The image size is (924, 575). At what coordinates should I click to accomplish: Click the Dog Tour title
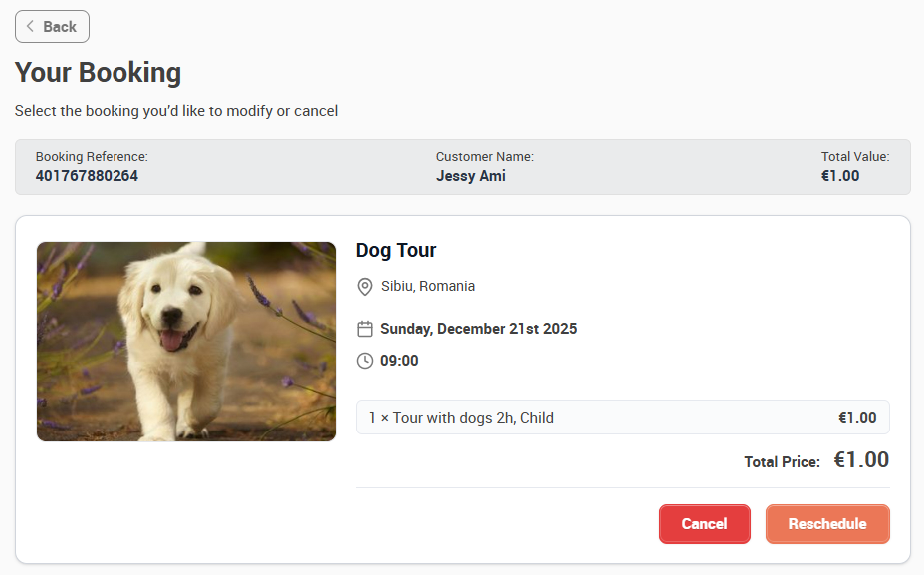pyautogui.click(x=396, y=251)
